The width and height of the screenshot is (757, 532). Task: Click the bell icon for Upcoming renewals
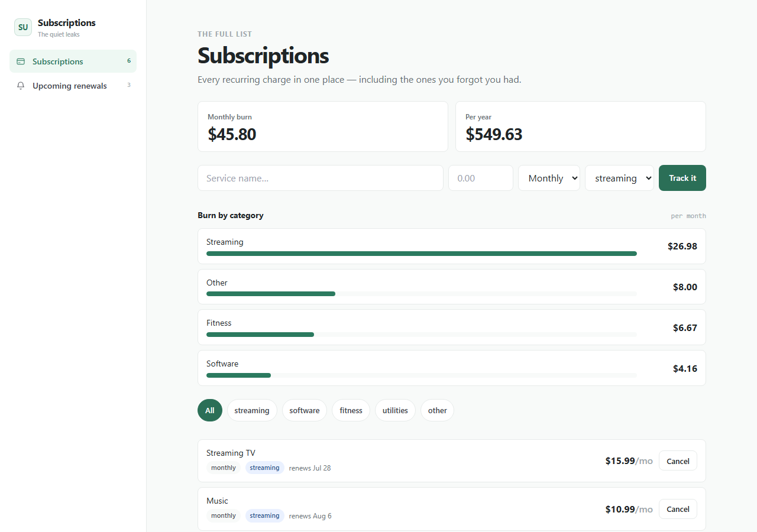(21, 86)
